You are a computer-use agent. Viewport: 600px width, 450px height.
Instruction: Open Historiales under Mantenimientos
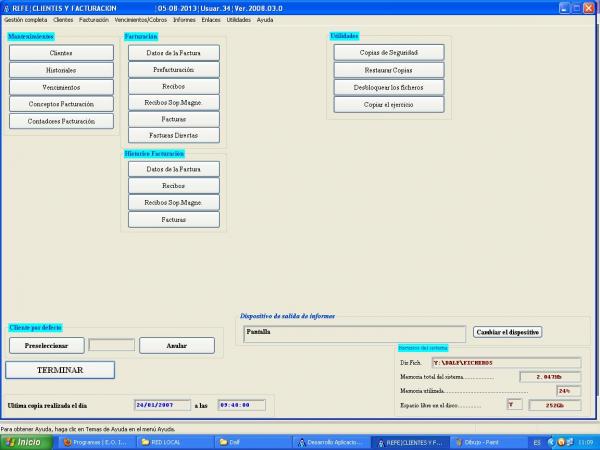click(x=61, y=70)
